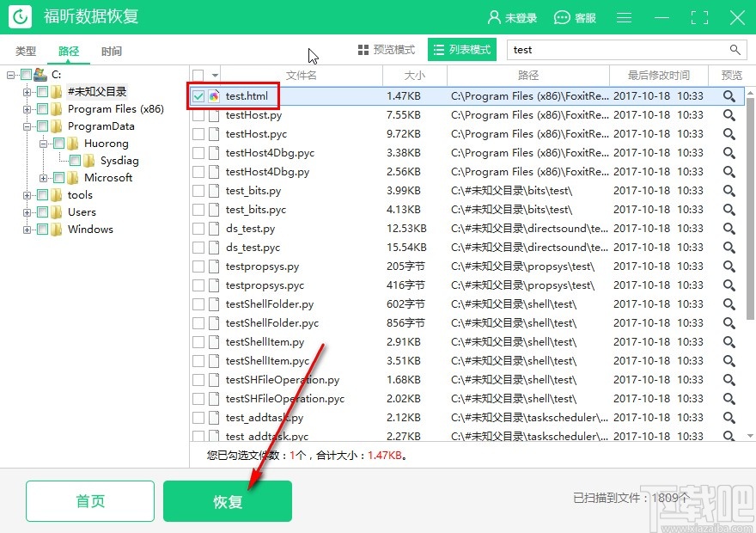Switch to the 路径 tab
756x533 pixels.
pos(69,51)
